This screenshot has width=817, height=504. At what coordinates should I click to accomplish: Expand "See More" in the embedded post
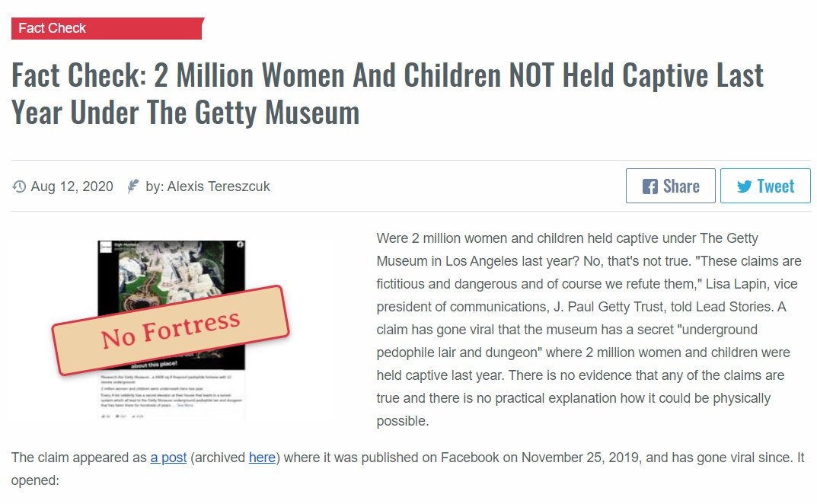185,405
